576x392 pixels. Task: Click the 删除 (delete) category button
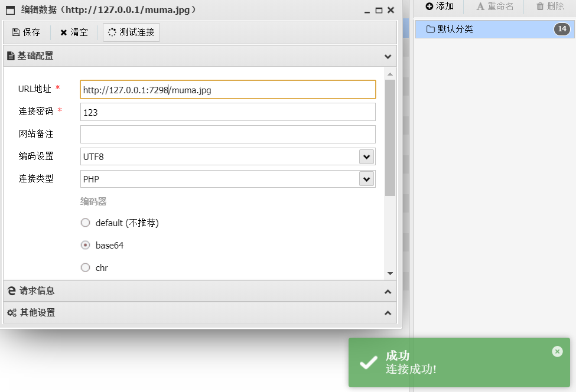550,6
